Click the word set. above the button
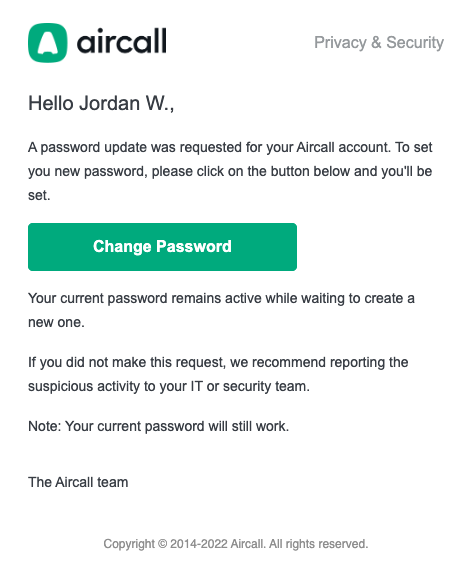This screenshot has height=567, width=459. pos(39,196)
